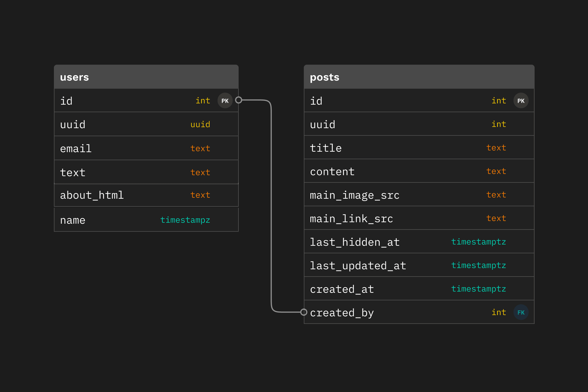Viewport: 588px width, 392px height.
Task: Click the int type of posts uuid row
Action: tap(499, 124)
